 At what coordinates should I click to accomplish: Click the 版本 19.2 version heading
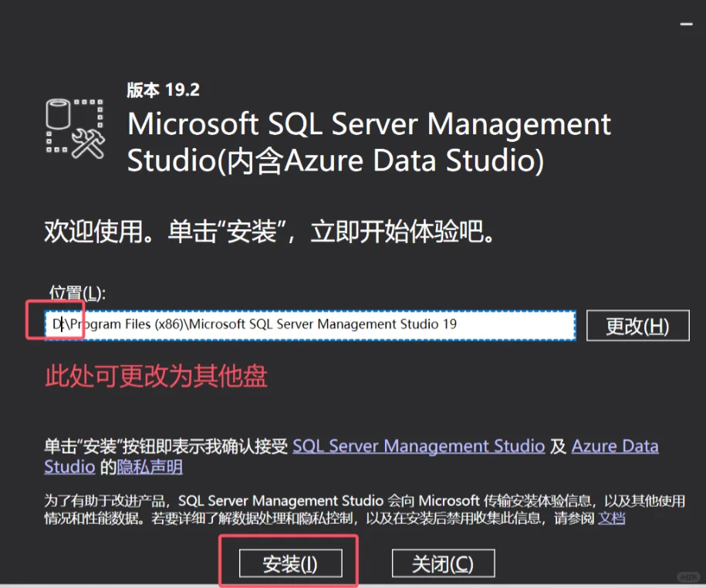[x=162, y=90]
